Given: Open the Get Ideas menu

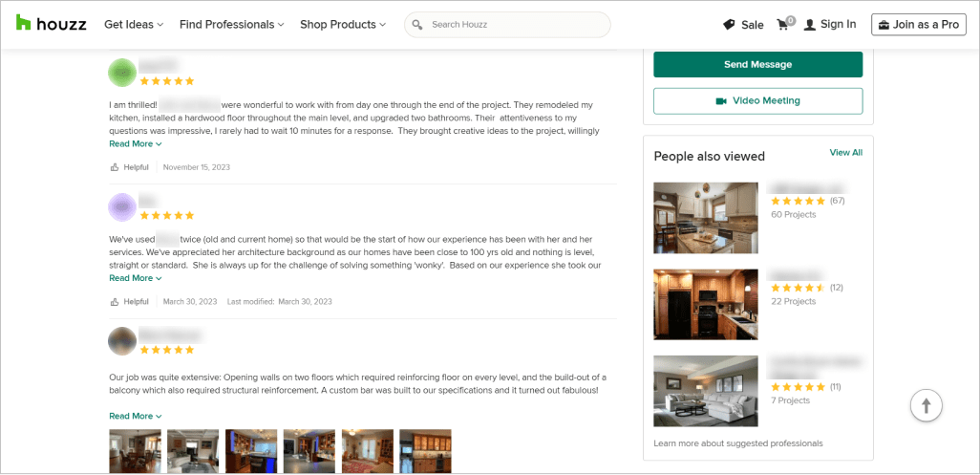Looking at the screenshot, I should [134, 25].
